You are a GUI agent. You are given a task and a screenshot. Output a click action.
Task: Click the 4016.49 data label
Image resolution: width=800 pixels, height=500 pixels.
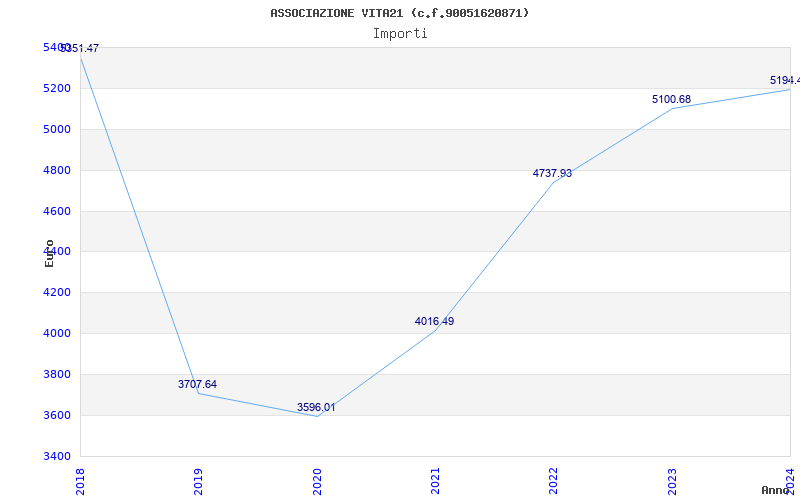coord(434,321)
